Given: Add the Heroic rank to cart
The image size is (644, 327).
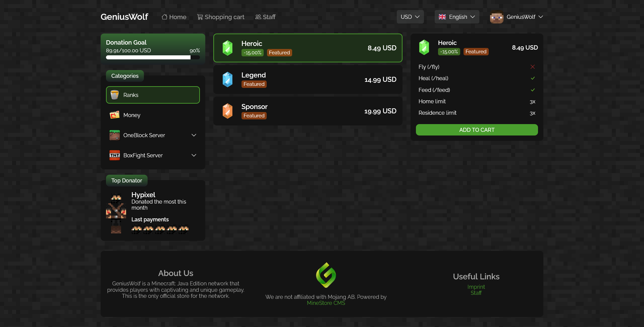Looking at the screenshot, I should click(x=477, y=130).
